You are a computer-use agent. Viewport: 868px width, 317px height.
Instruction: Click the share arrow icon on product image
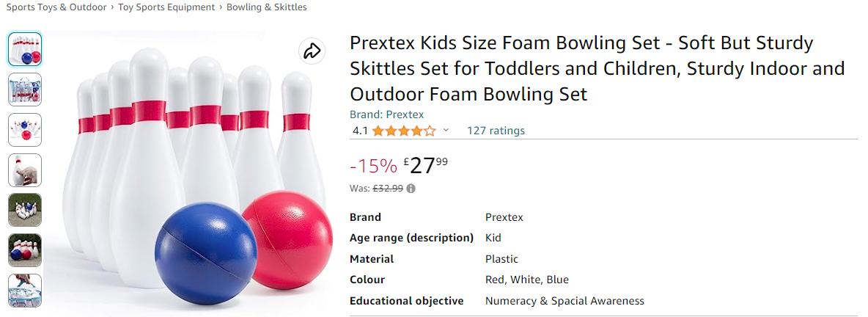[x=312, y=51]
